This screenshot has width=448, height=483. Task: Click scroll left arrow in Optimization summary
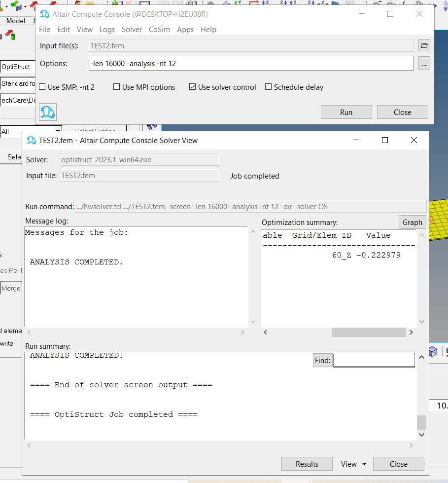coord(265,332)
